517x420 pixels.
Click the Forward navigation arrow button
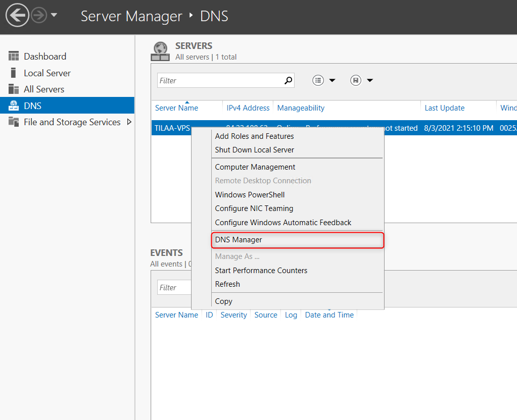point(39,15)
